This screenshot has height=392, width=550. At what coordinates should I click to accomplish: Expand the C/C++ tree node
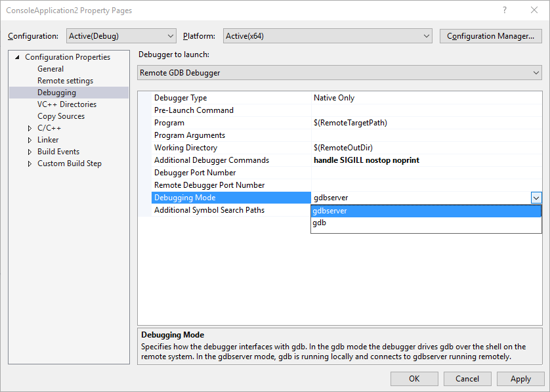click(x=28, y=127)
